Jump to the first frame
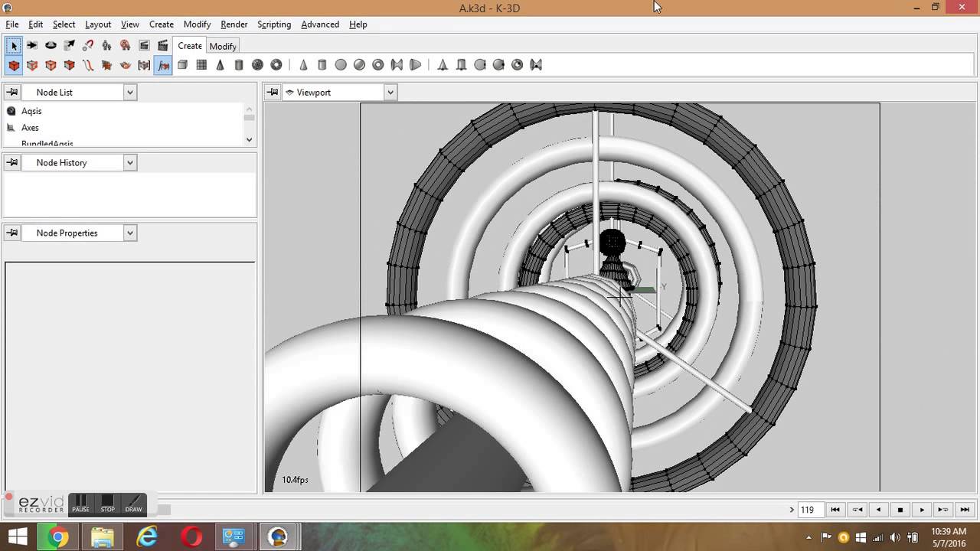The width and height of the screenshot is (980, 551). (835, 510)
